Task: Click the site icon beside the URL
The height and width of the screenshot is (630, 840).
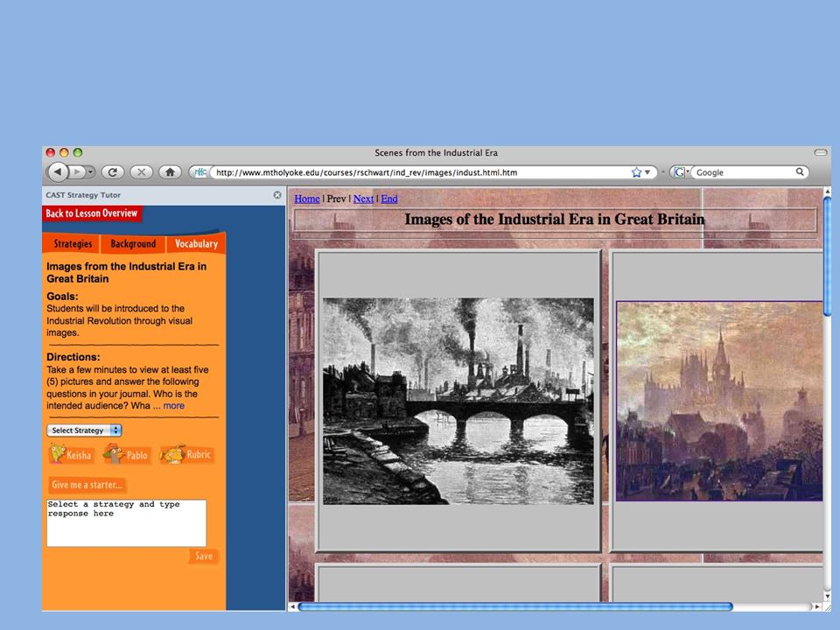Action: pos(200,172)
